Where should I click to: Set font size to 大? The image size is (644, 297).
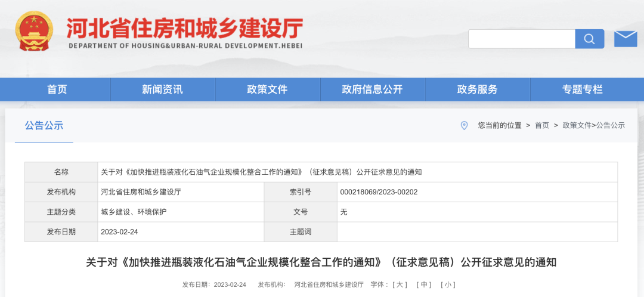click(x=400, y=284)
